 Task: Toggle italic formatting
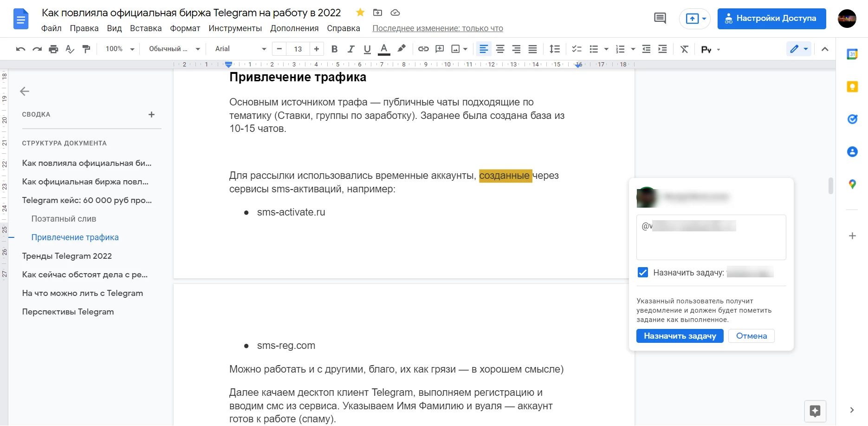351,49
